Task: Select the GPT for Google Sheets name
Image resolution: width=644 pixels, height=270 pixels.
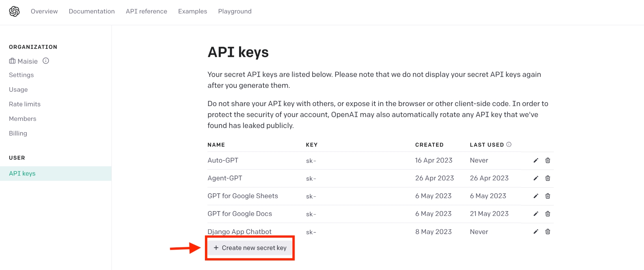Action: (x=243, y=196)
